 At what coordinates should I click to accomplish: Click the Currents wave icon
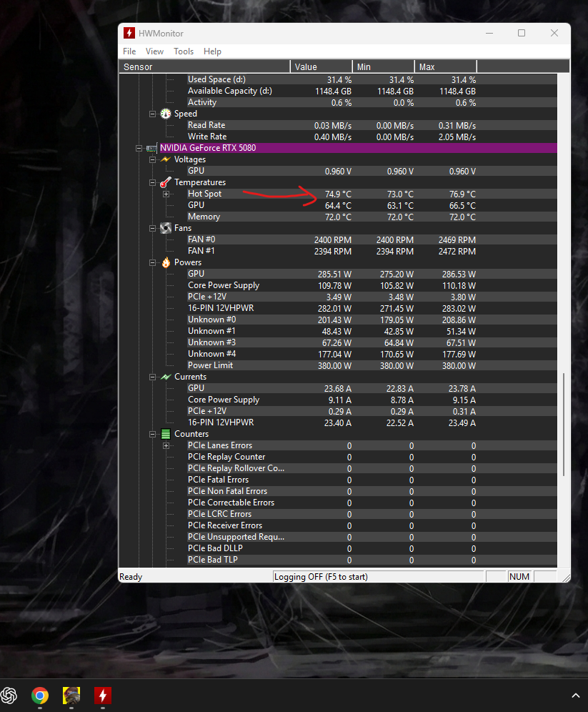click(x=166, y=377)
